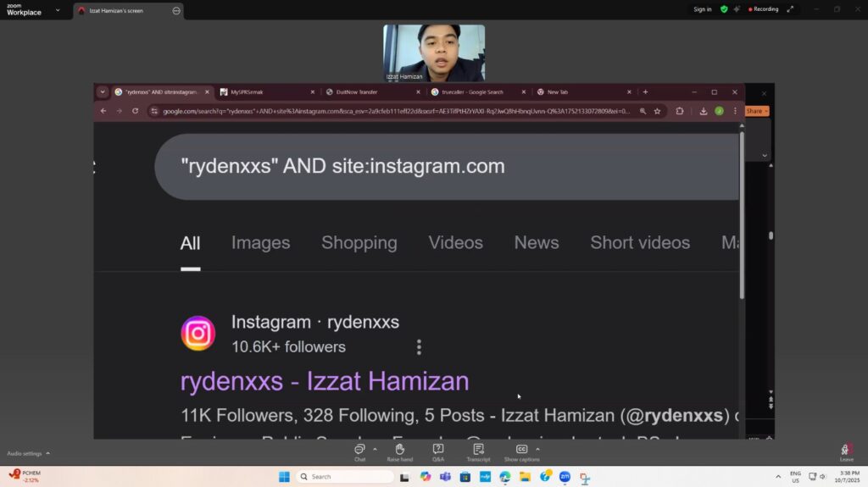Open a new Chrome tab with plus button

point(645,91)
